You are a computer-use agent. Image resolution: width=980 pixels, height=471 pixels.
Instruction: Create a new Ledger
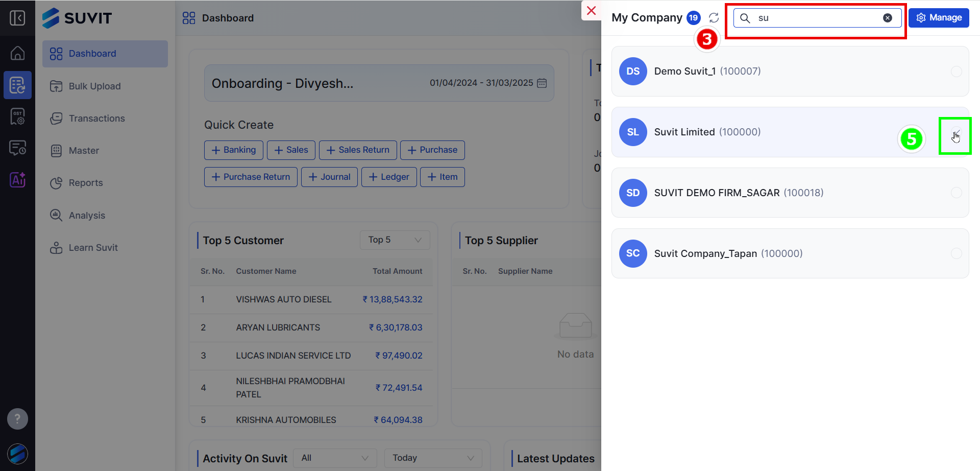(x=389, y=177)
